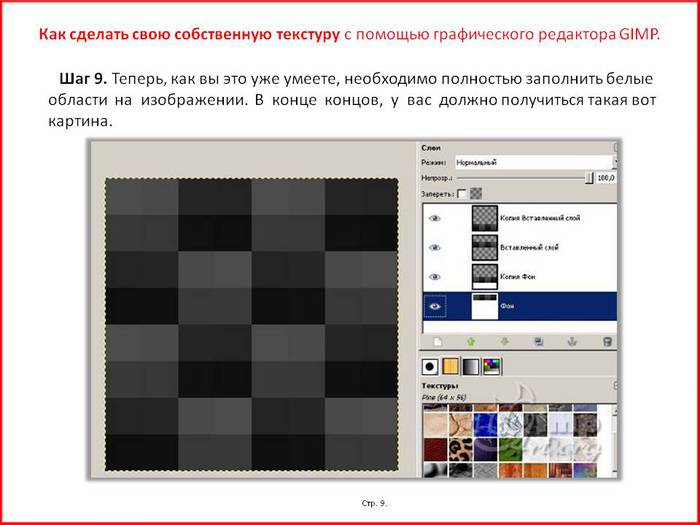
Task: Raise the layer with green up arrow
Action: click(471, 342)
